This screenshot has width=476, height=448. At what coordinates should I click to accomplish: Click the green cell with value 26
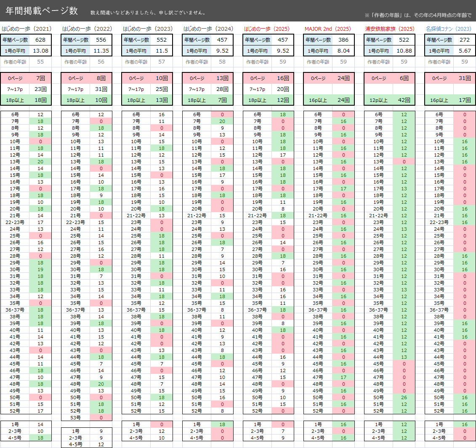pyautogui.click(x=404, y=397)
